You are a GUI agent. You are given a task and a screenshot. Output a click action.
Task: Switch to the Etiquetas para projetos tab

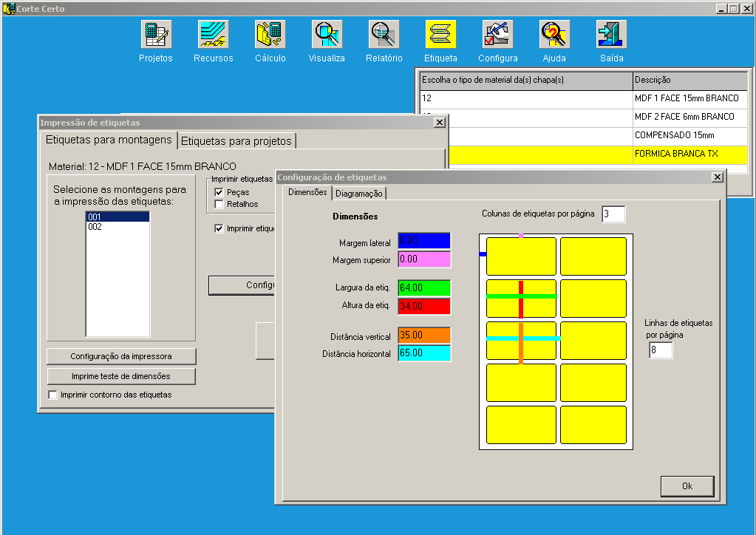tap(235, 140)
